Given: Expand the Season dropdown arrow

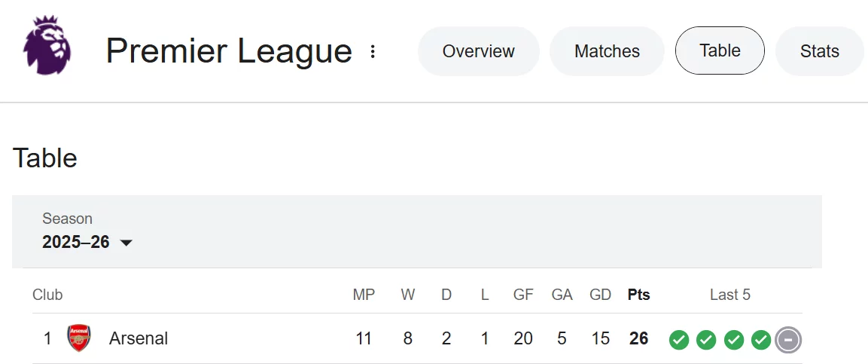Looking at the screenshot, I should coord(126,243).
